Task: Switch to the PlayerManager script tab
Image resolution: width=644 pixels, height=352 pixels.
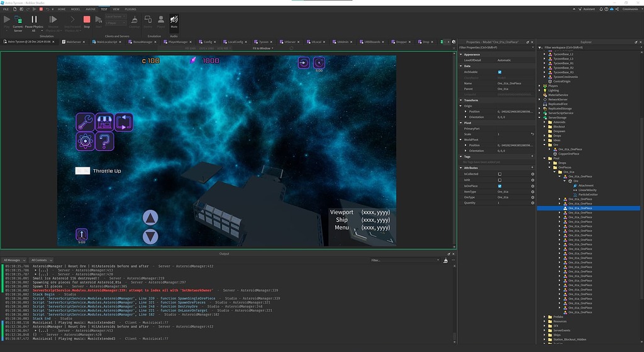Action: (x=177, y=42)
